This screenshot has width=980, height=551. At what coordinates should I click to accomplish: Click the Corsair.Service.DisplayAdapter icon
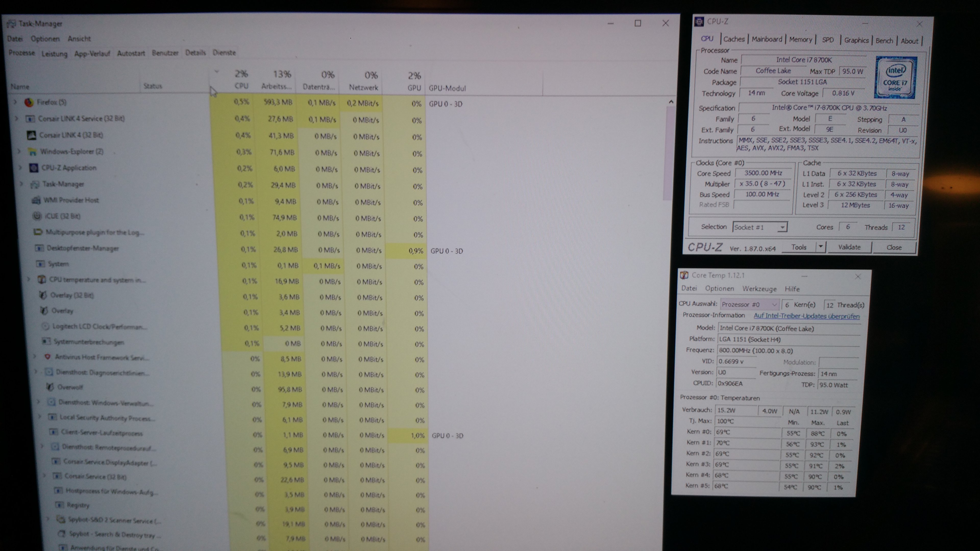click(x=56, y=461)
